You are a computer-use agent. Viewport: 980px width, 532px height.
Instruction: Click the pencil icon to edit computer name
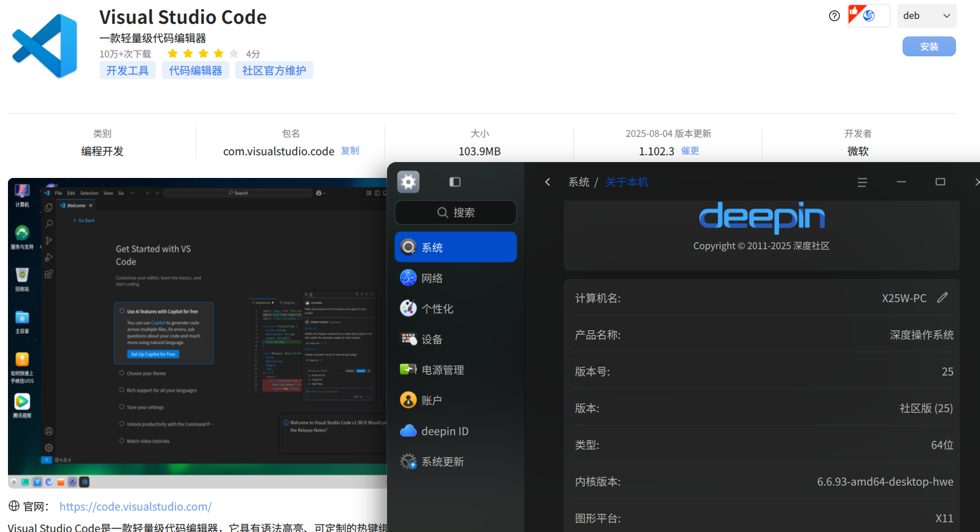click(x=942, y=297)
